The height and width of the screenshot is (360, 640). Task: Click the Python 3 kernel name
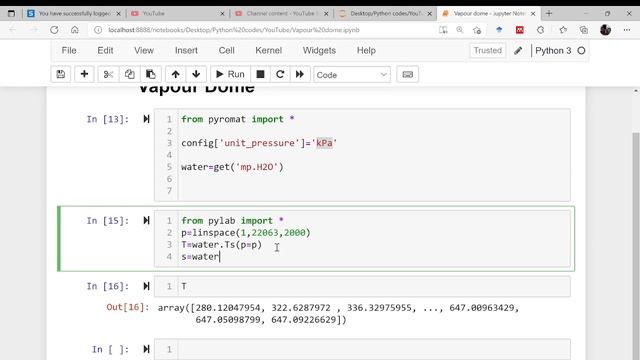[x=553, y=51]
